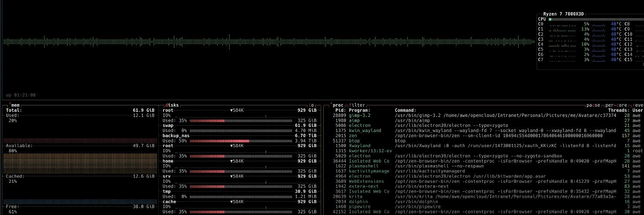Click the memory Used: 12.1 GiB line
Image resolution: width=644 pixels, height=215 pixels.
(80, 115)
